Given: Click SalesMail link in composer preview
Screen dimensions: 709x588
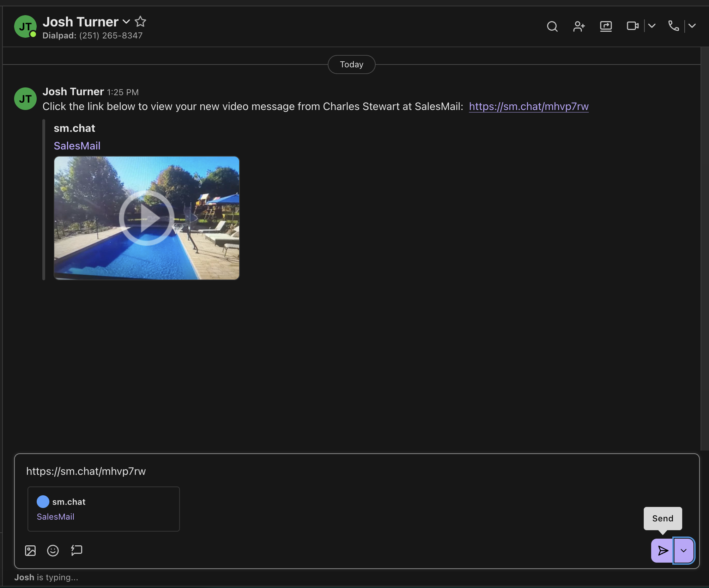Looking at the screenshot, I should tap(55, 517).
